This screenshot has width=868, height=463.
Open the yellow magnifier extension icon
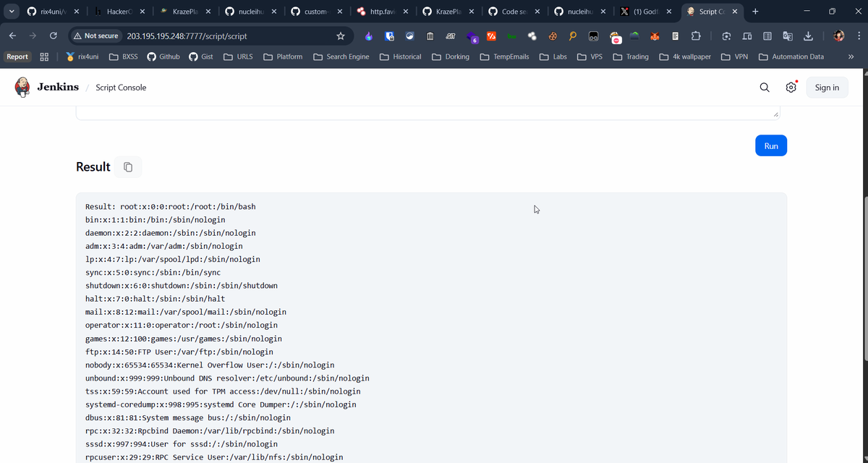point(573,36)
